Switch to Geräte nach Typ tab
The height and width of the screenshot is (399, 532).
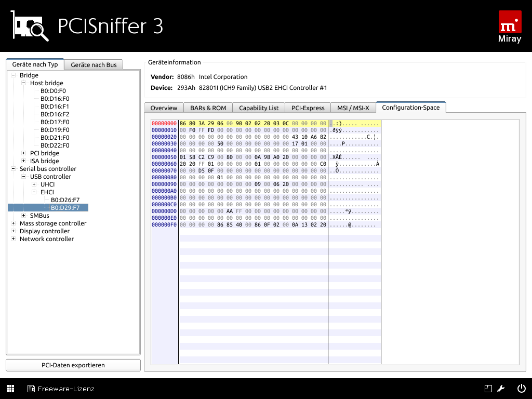click(x=35, y=64)
